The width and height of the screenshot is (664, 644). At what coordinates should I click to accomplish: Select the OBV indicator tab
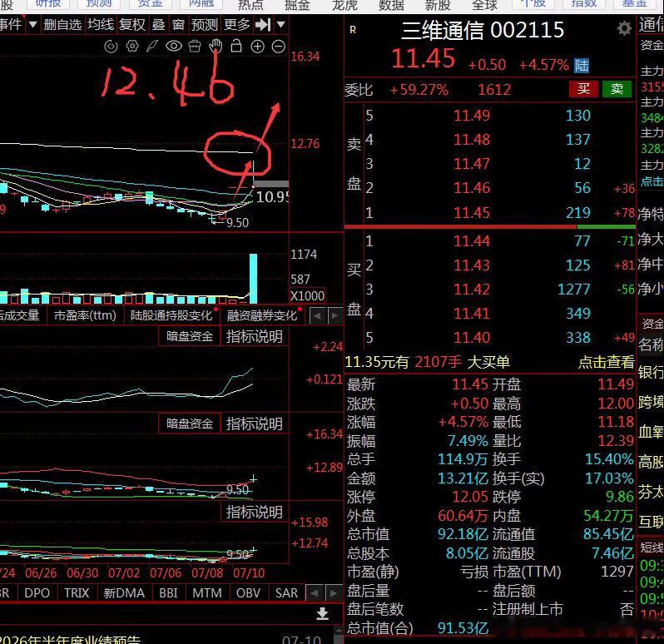(248, 592)
